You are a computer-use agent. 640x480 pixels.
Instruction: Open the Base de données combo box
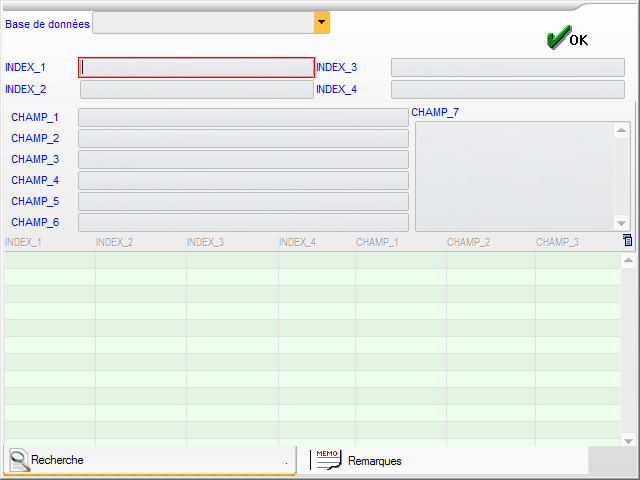click(203, 22)
